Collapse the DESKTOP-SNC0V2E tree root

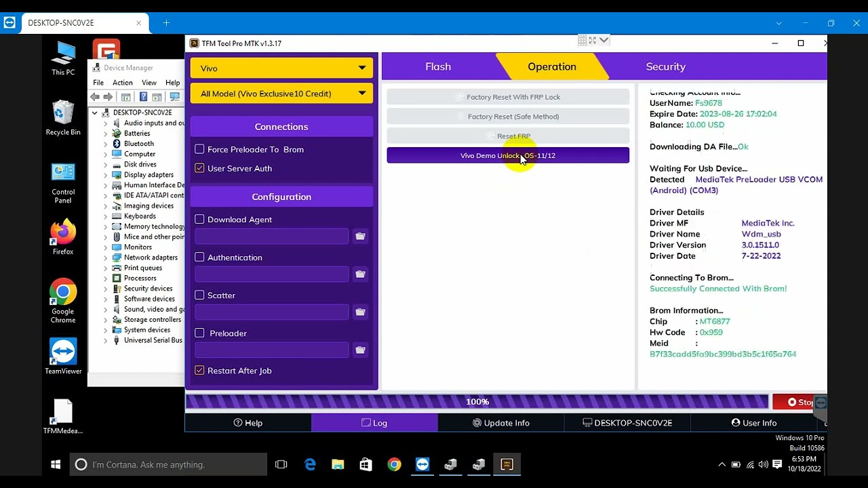click(x=95, y=113)
